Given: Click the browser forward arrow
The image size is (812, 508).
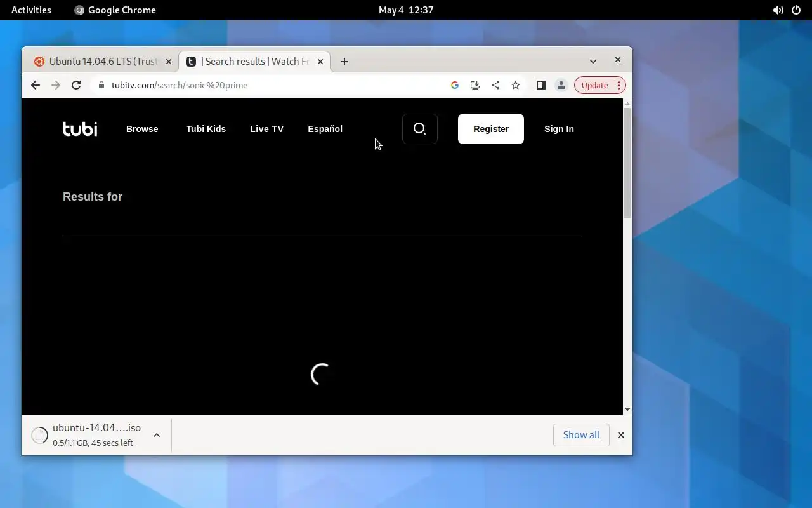Looking at the screenshot, I should tap(56, 85).
